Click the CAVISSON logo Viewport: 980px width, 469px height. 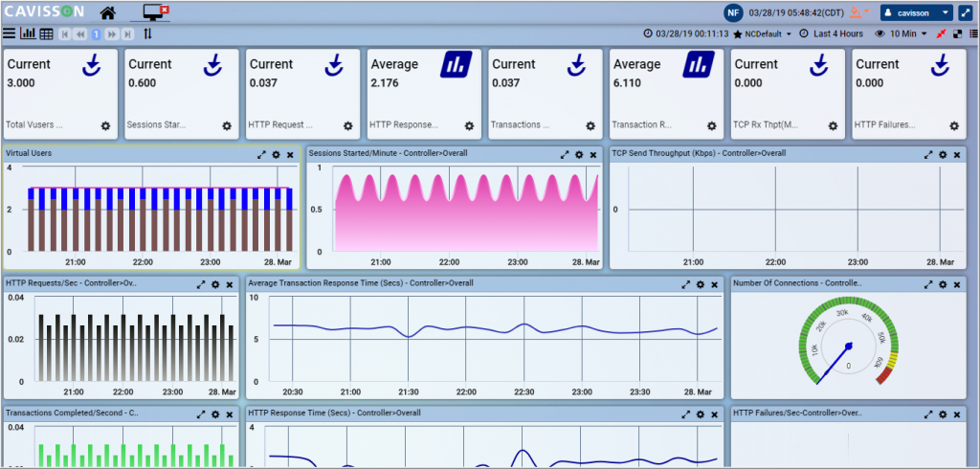pos(45,11)
